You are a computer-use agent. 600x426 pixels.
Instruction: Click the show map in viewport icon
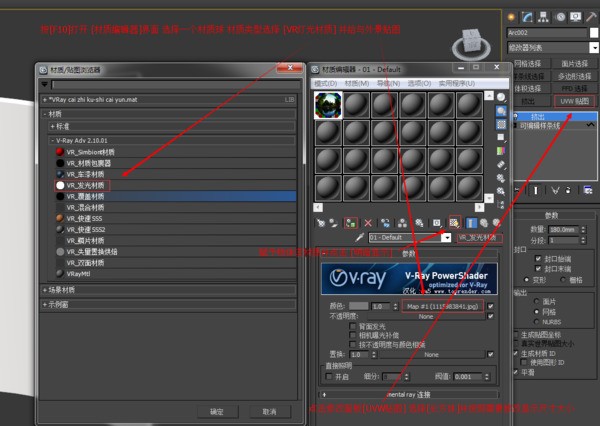[x=454, y=222]
